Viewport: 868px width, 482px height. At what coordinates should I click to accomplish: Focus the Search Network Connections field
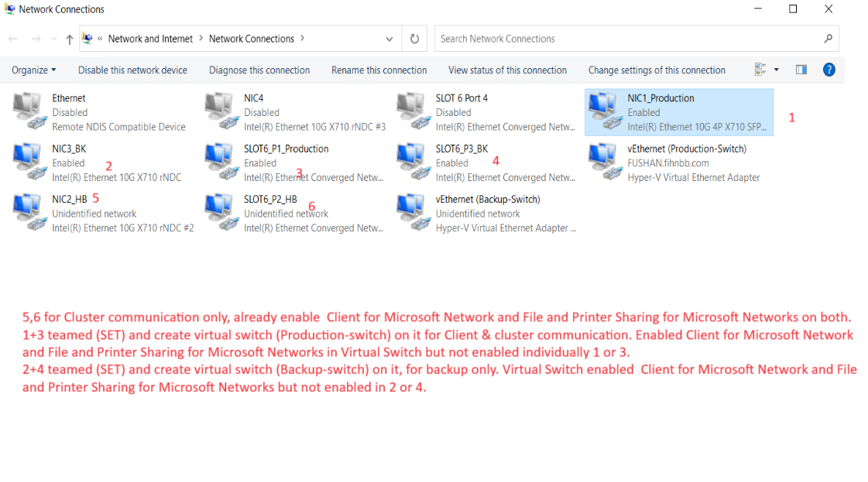pyautogui.click(x=636, y=39)
